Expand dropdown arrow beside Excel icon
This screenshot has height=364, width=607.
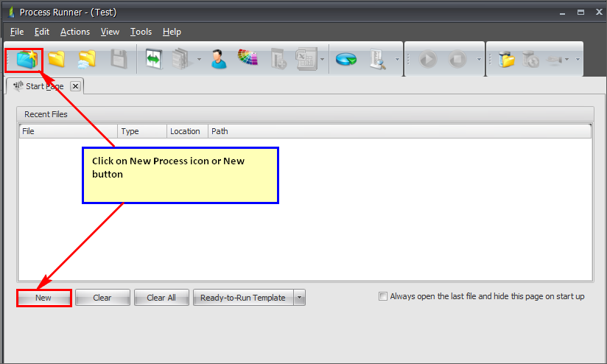pyautogui.click(x=322, y=59)
